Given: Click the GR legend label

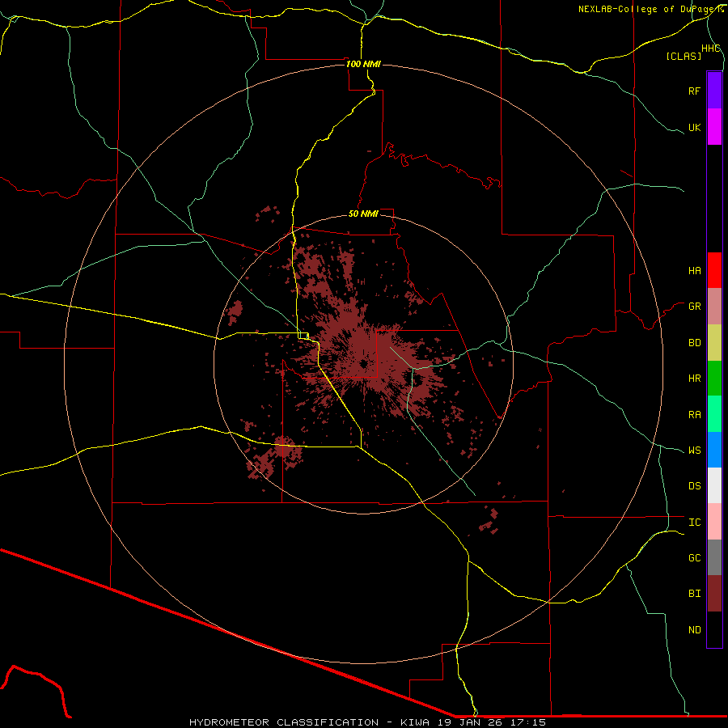Looking at the screenshot, I should (x=694, y=307).
